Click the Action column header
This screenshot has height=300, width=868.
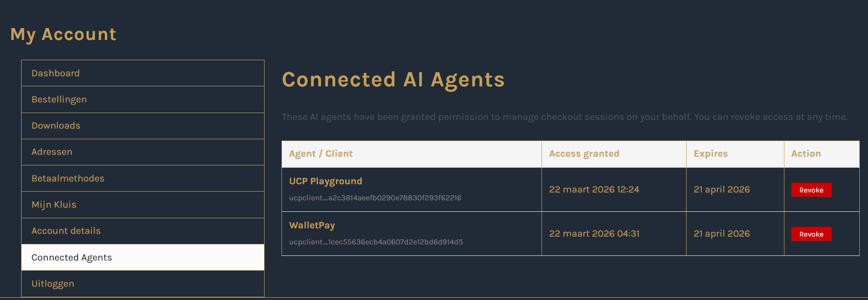coord(806,153)
